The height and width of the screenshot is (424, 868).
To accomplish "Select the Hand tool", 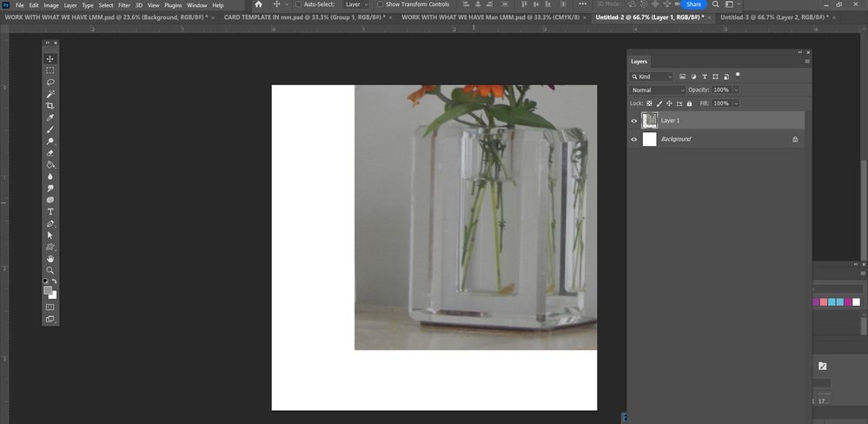I will [x=50, y=259].
